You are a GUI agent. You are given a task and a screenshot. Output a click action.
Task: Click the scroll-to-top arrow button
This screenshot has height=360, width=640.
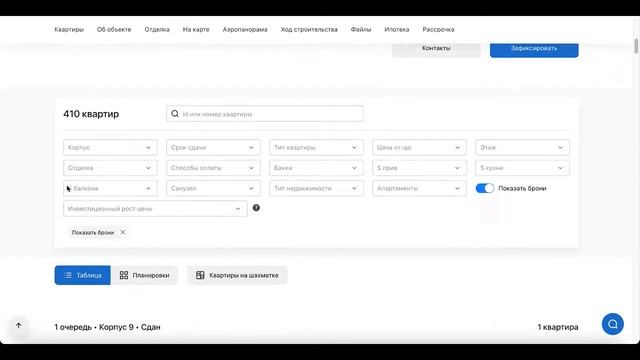(x=18, y=325)
